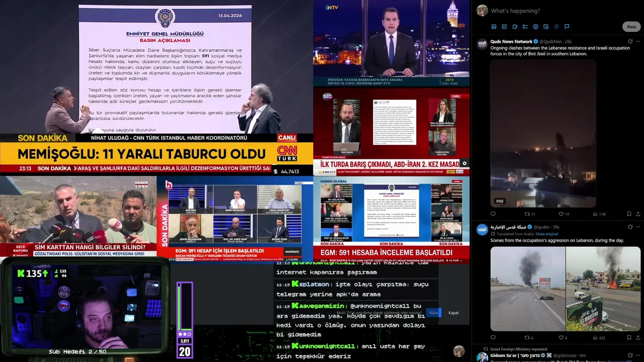Click Kapat to dismiss the install prompt
Viewport: 644px width, 362px height.
point(453,313)
